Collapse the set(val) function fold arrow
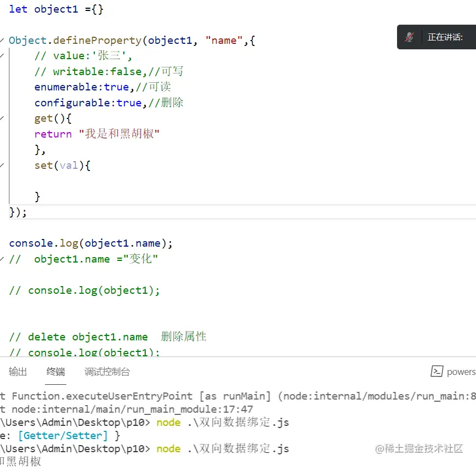The width and height of the screenshot is (476, 467). [2, 165]
